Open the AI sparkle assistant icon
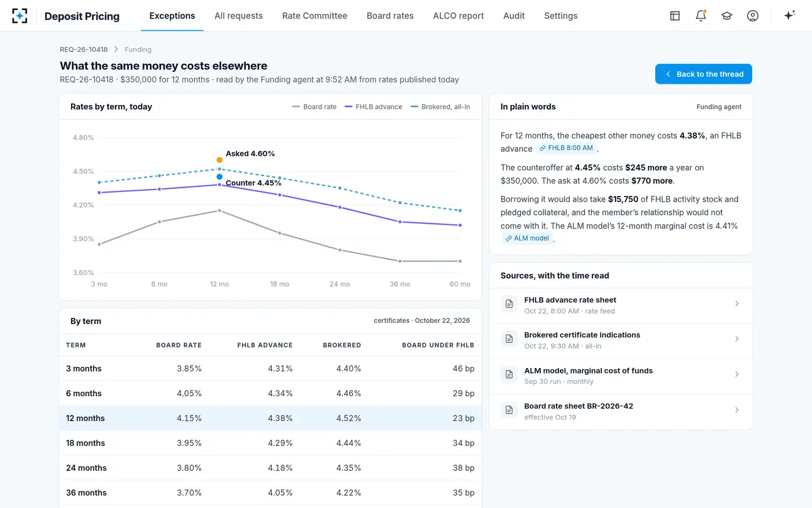812x508 pixels. [x=790, y=15]
